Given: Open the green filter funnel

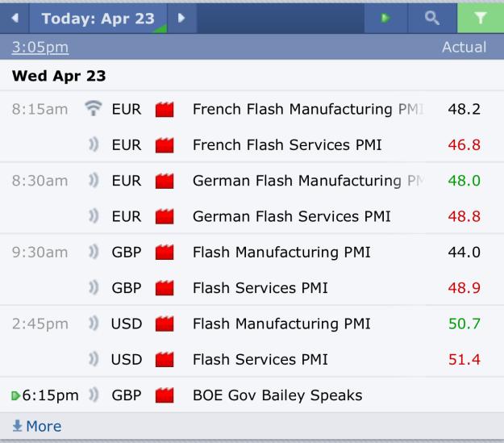Looking at the screenshot, I should (481, 18).
